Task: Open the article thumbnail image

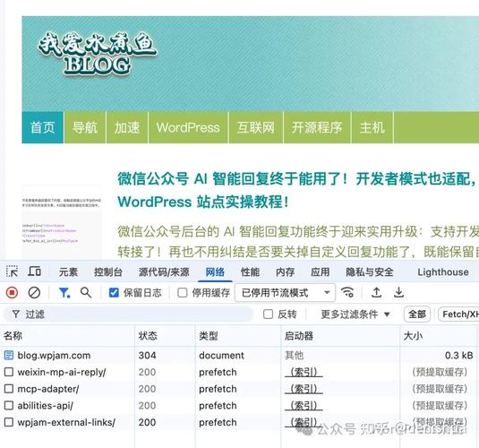Action: [62, 221]
